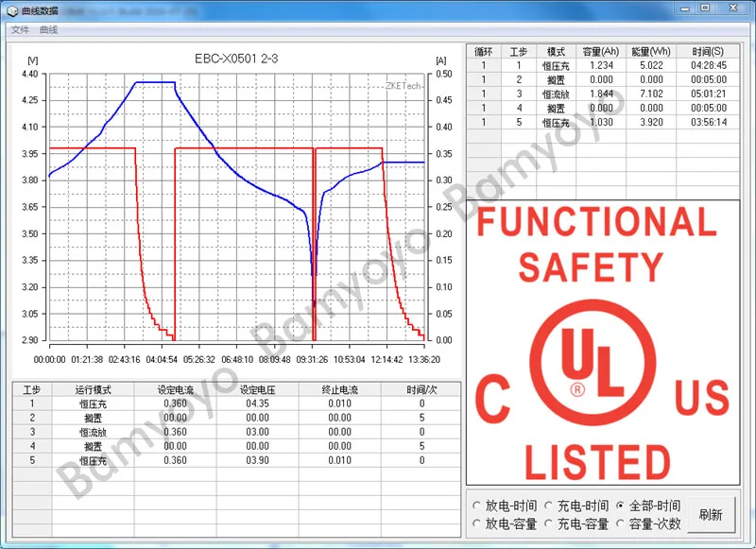Click the 4.40 voltage axis label
This screenshot has width=756, height=549.
click(x=29, y=75)
